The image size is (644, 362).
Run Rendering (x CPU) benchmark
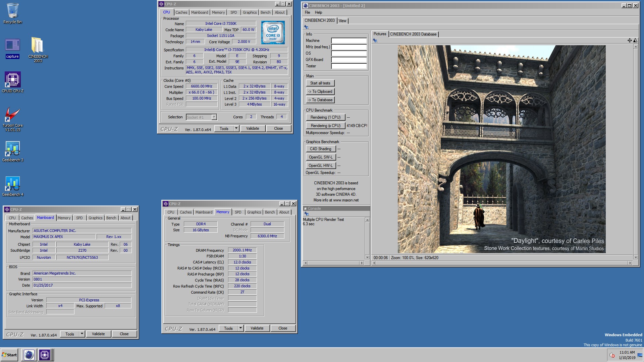click(325, 126)
